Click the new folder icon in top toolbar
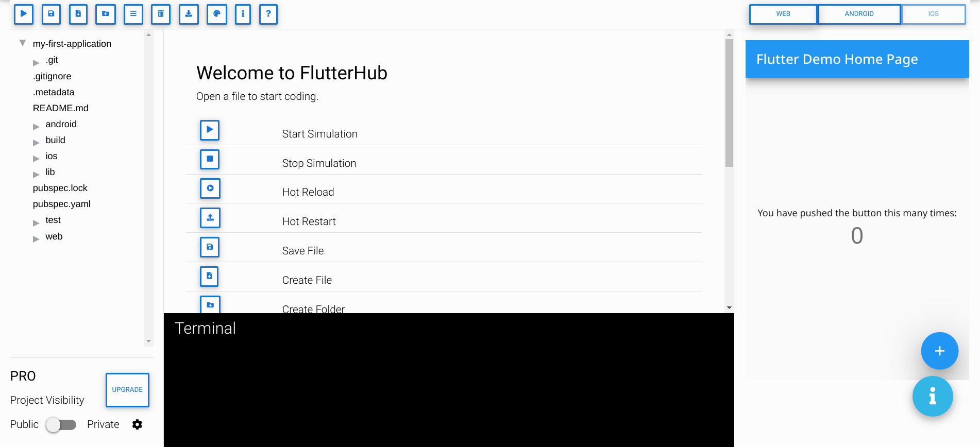 (106, 14)
